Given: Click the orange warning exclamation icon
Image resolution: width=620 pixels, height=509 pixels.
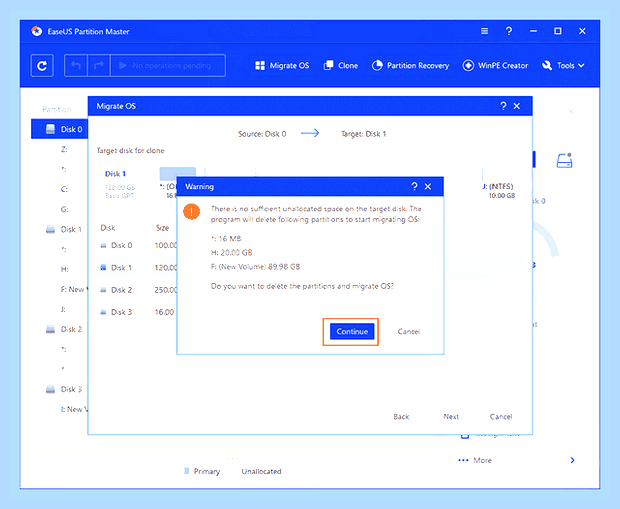Looking at the screenshot, I should point(191,212).
